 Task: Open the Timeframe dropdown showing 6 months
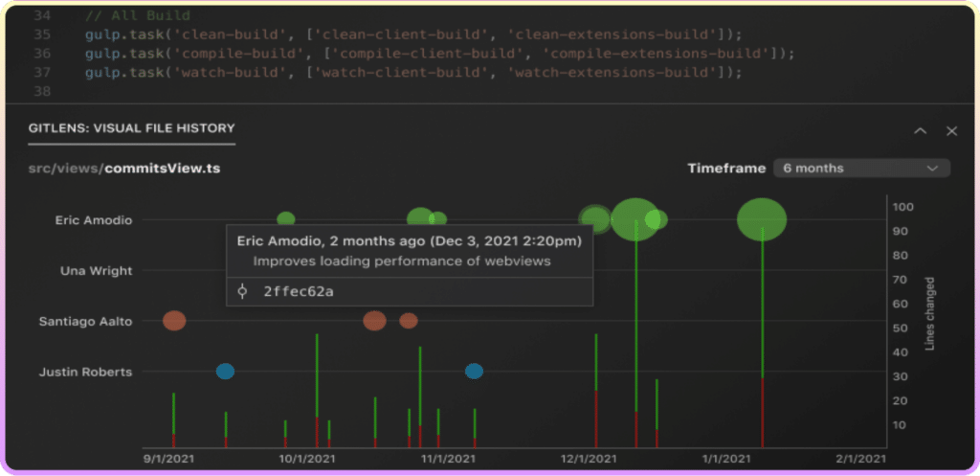pyautogui.click(x=862, y=169)
